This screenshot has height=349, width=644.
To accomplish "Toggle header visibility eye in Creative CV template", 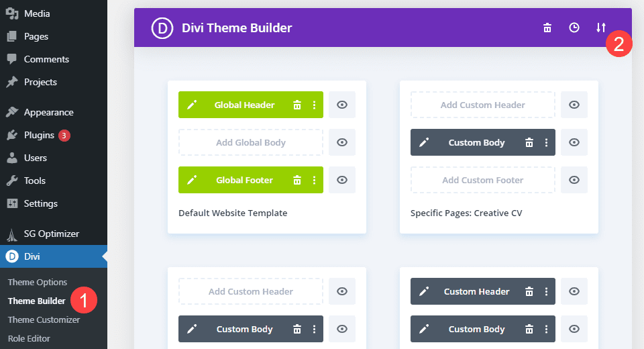I will click(574, 105).
